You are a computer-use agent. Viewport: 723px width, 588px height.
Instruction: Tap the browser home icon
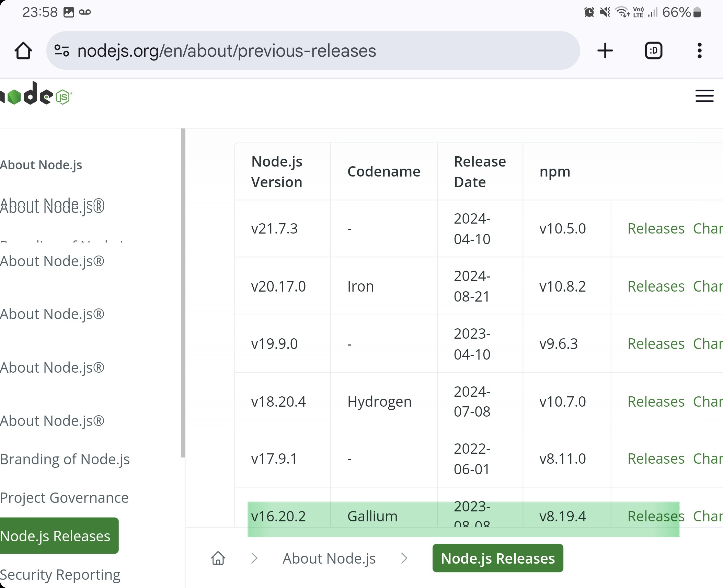23,51
